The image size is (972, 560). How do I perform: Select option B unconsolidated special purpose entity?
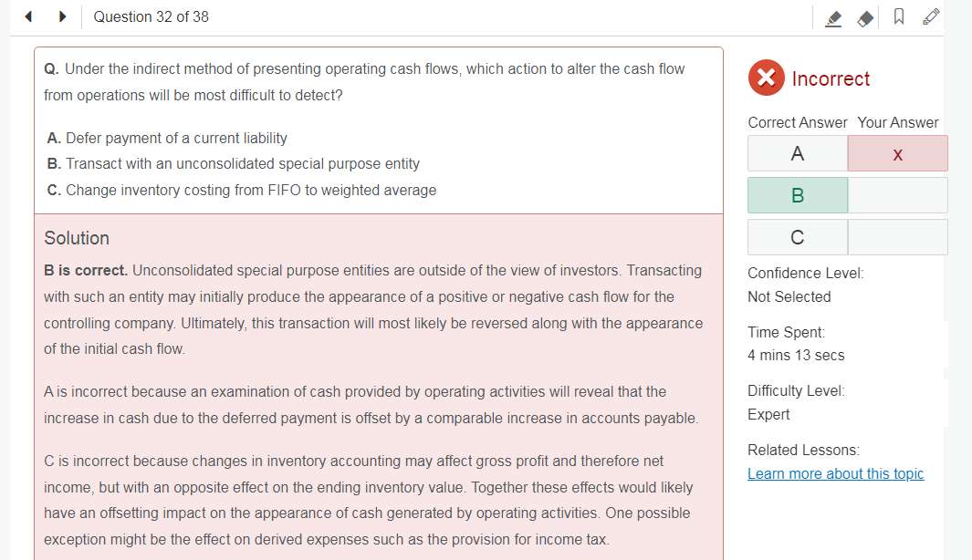pos(233,164)
